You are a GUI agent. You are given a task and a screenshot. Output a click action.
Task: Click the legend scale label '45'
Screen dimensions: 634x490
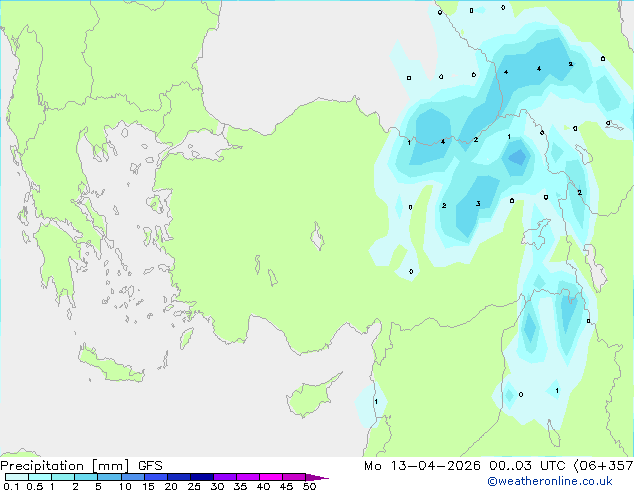(286, 486)
